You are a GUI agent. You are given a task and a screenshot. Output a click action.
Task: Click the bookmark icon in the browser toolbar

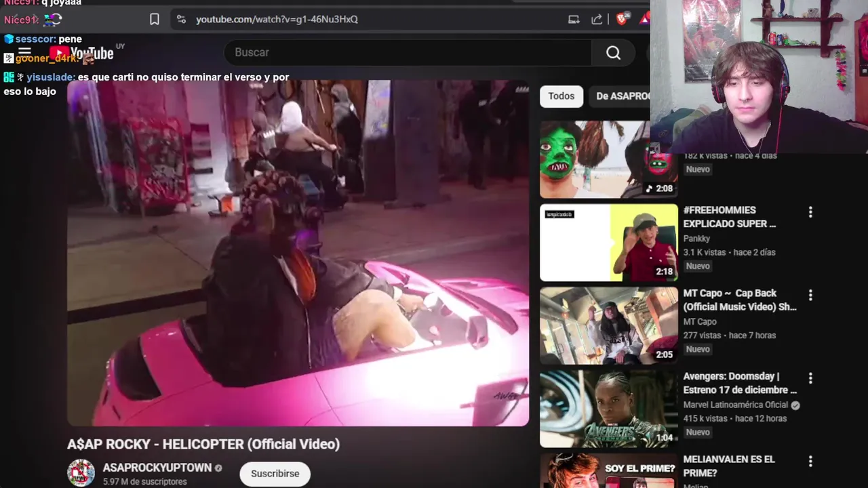point(155,19)
